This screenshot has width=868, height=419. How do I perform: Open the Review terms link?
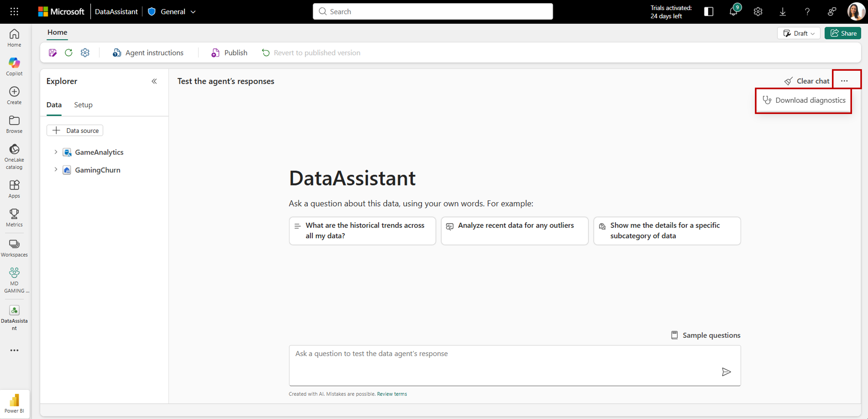coord(392,394)
